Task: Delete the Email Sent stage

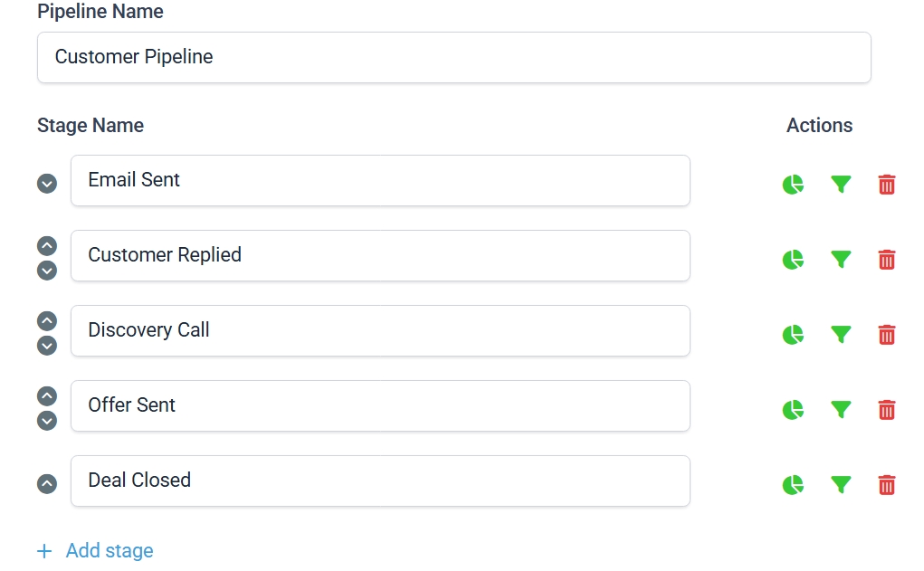Action: tap(887, 185)
